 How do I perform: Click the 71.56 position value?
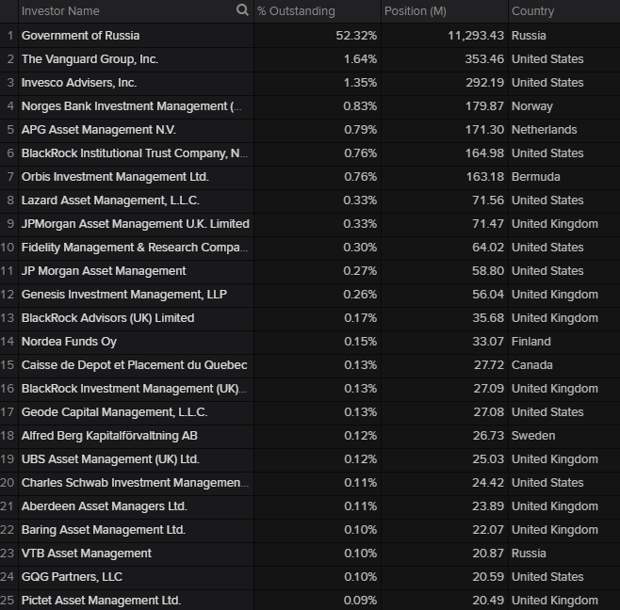click(x=488, y=200)
